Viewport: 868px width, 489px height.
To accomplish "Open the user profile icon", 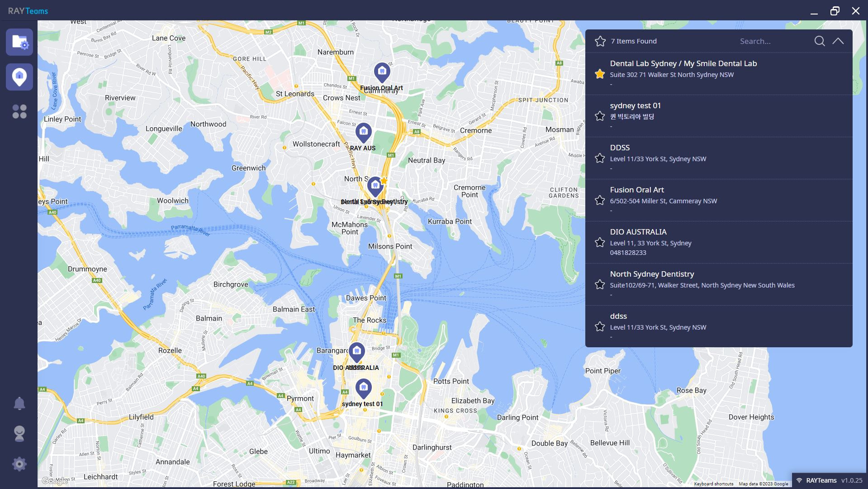I will pos(19,434).
